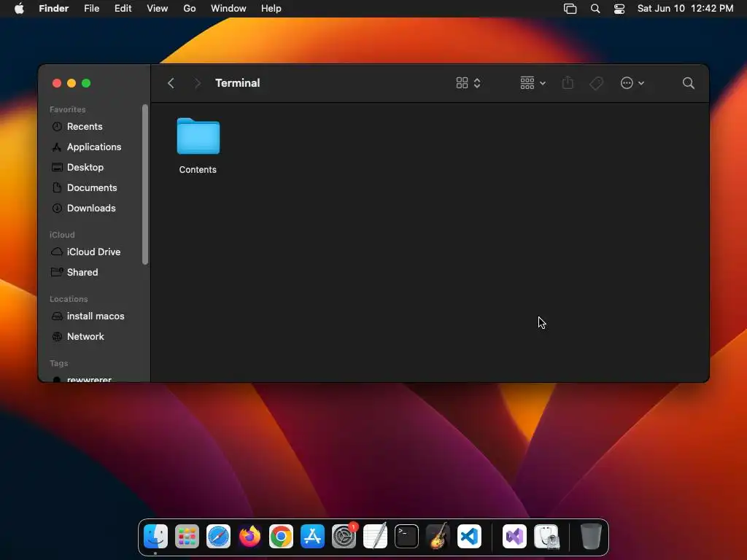
Task: Click the Share toolbar icon
Action: click(x=568, y=83)
